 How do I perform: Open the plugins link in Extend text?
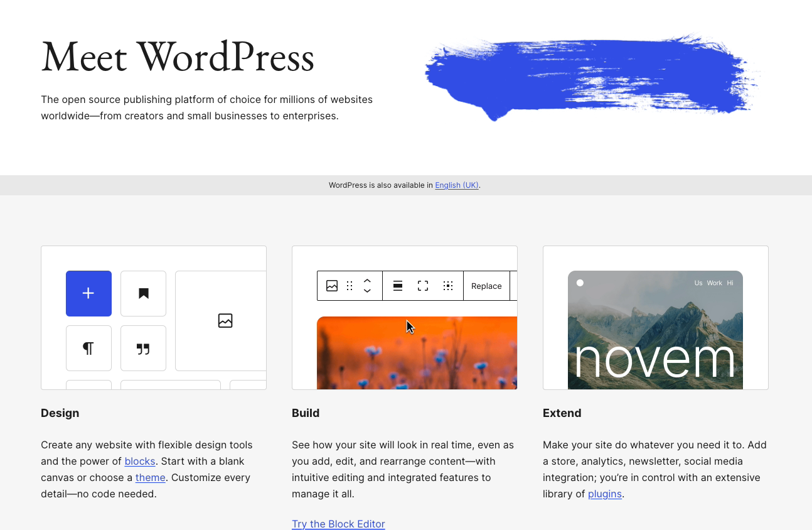tap(605, 494)
